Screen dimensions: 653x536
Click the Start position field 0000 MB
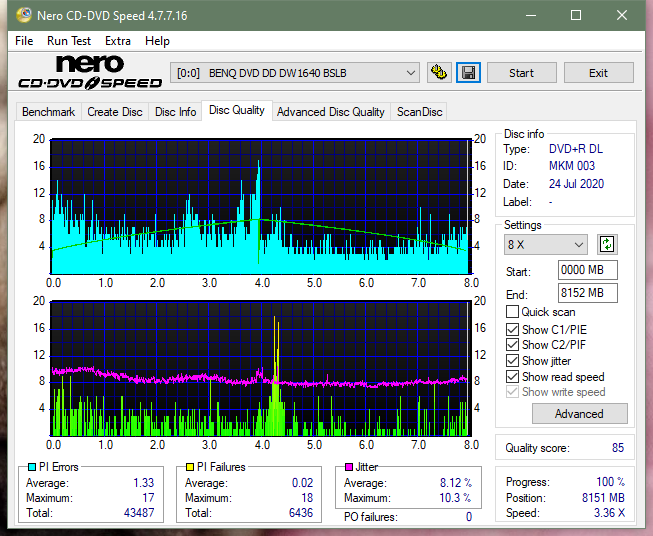tap(588, 270)
